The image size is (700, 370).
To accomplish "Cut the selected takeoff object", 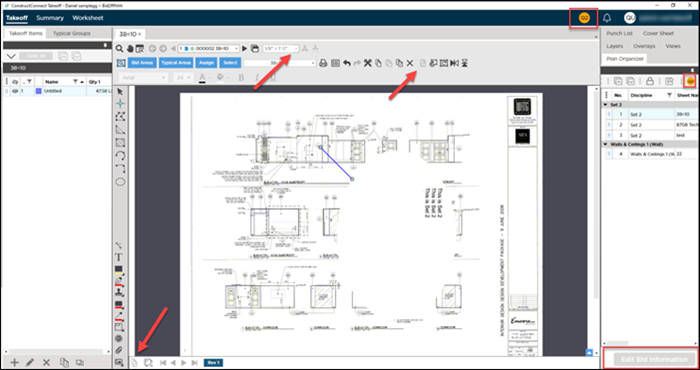I will tap(368, 63).
